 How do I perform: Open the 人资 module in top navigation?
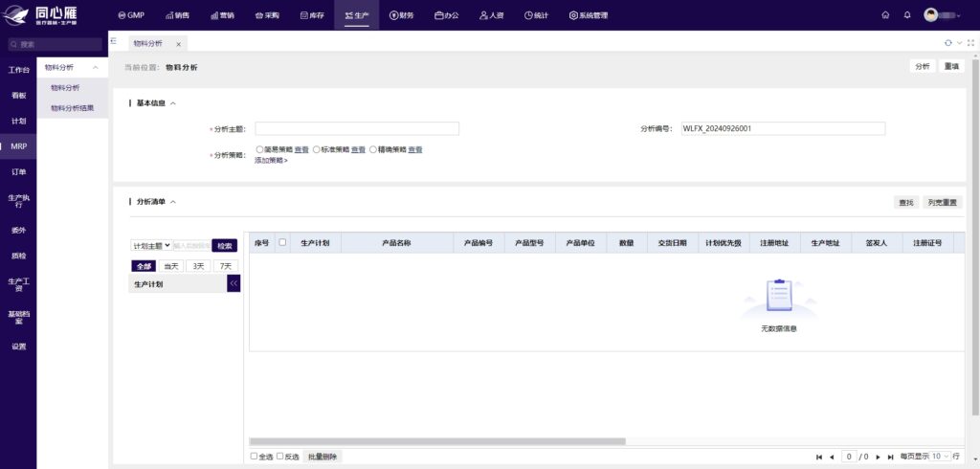pos(491,15)
